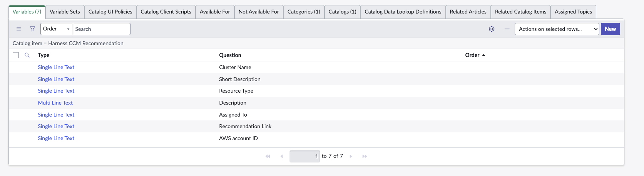The height and width of the screenshot is (176, 644).
Task: Click the page number input box
Action: click(x=304, y=156)
